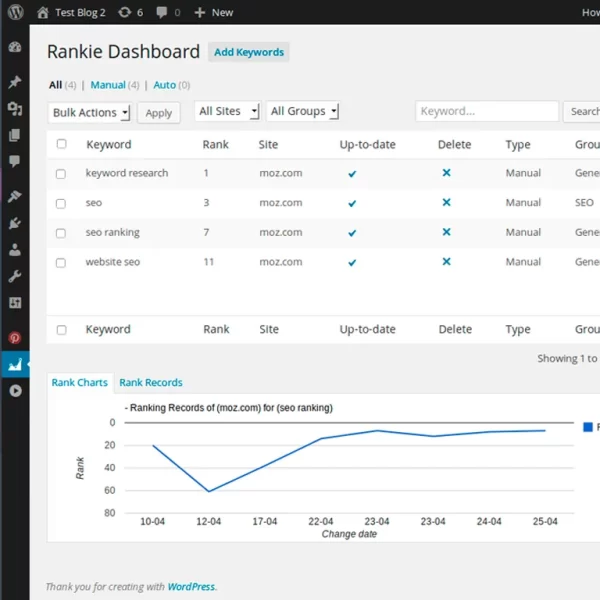
Task: Sort by Up-to-date header column
Action: tap(368, 145)
